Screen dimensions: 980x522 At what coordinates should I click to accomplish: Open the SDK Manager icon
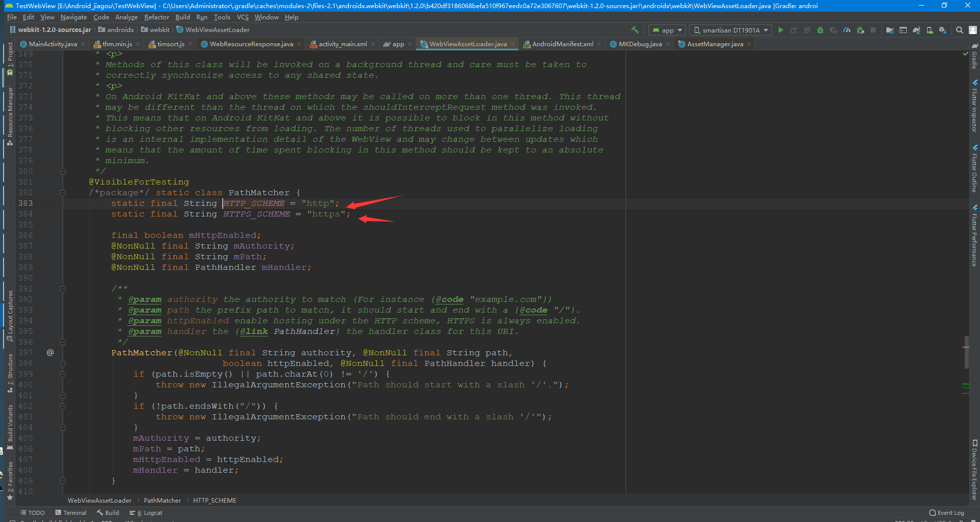943,30
